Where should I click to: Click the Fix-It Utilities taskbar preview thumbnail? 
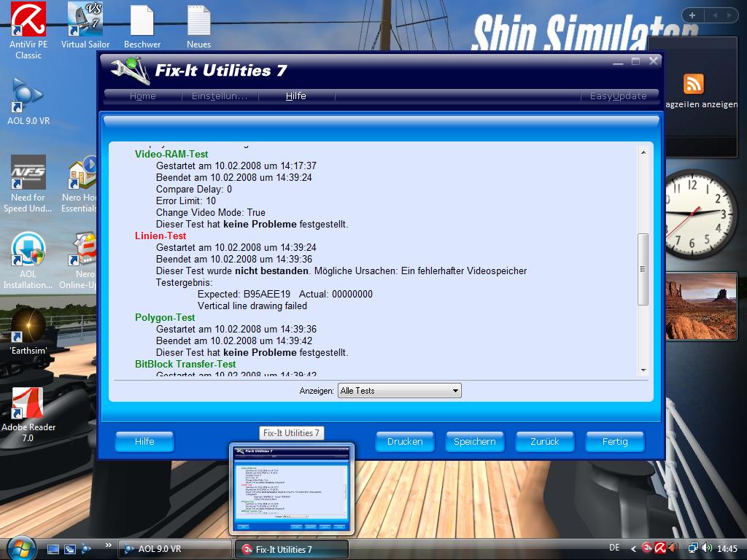(x=292, y=489)
